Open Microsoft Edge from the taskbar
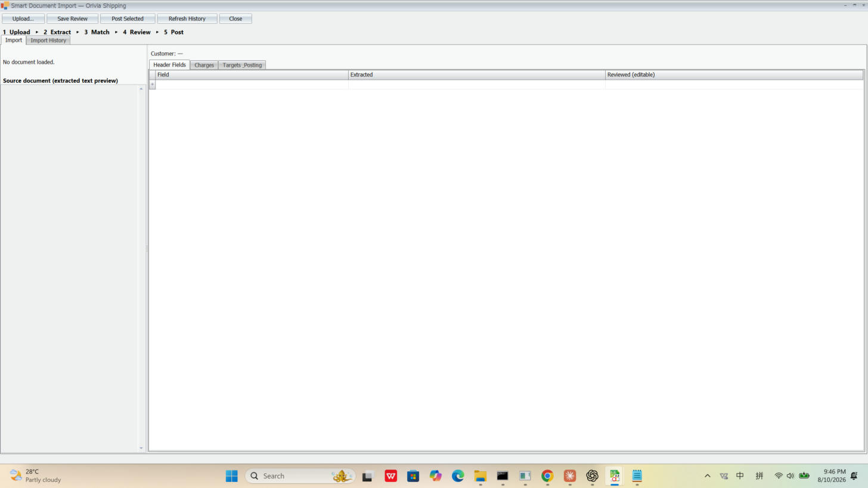The image size is (868, 488). click(x=458, y=475)
